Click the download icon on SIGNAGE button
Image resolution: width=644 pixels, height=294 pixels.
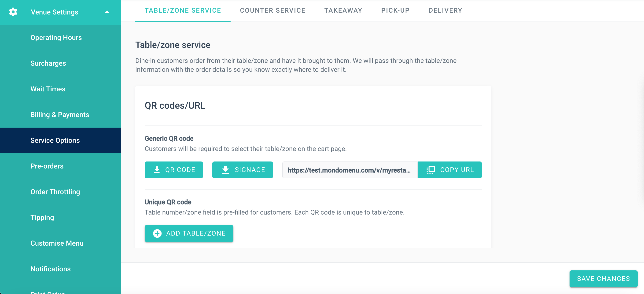coord(225,170)
